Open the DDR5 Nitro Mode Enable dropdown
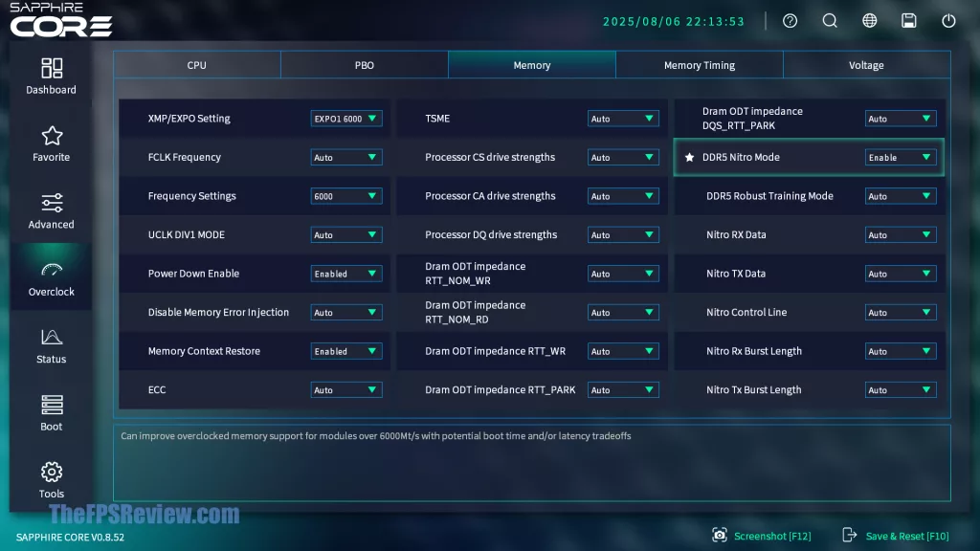Viewport: 980px width, 551px height. [x=901, y=158]
